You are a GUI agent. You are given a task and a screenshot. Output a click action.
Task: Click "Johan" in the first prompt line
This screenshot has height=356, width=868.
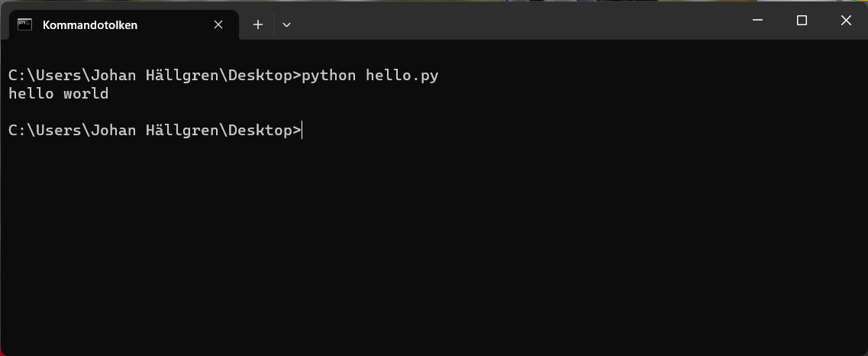click(113, 76)
